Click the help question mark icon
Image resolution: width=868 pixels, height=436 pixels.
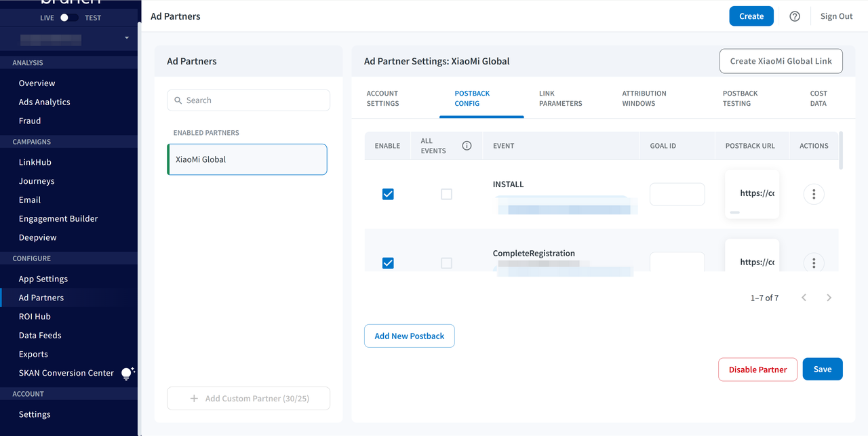[x=795, y=16]
